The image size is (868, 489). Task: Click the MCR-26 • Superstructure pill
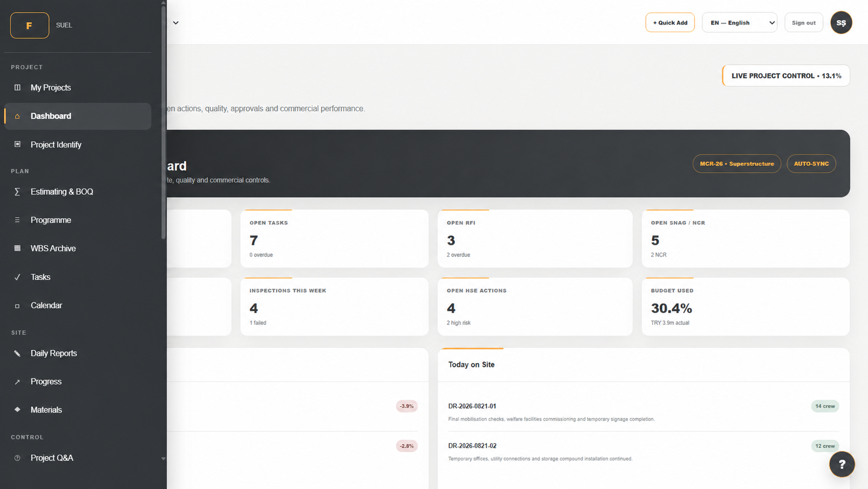click(737, 164)
